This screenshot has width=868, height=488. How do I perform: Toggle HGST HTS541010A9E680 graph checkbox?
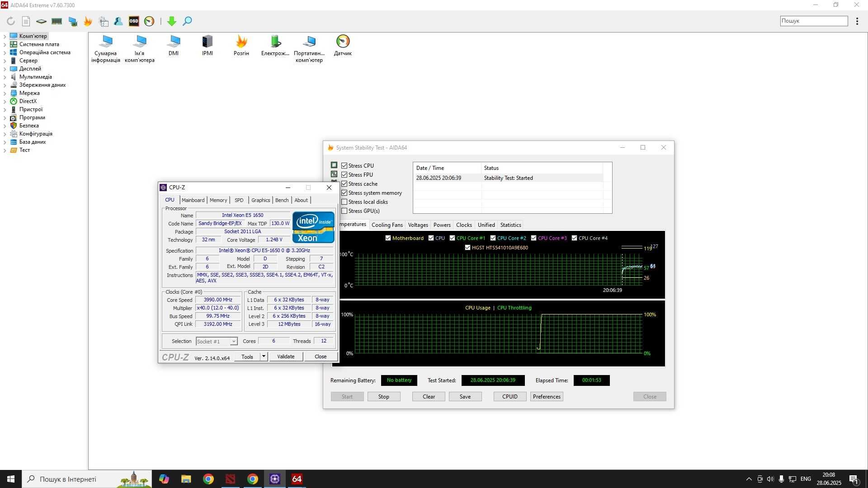(x=467, y=248)
